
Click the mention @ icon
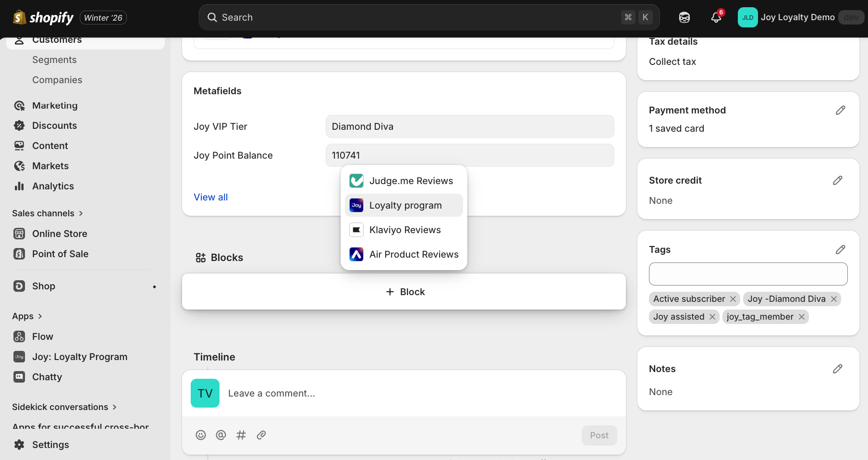click(221, 435)
